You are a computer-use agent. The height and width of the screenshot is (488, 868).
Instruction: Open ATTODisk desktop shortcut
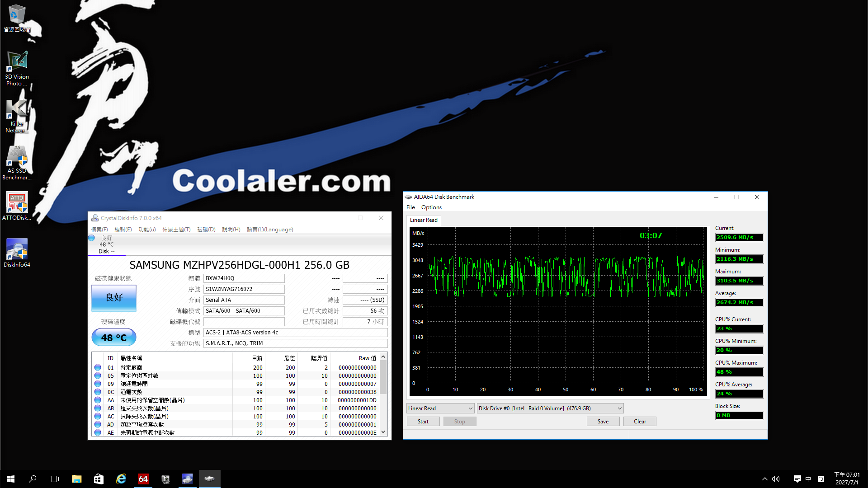tap(17, 206)
